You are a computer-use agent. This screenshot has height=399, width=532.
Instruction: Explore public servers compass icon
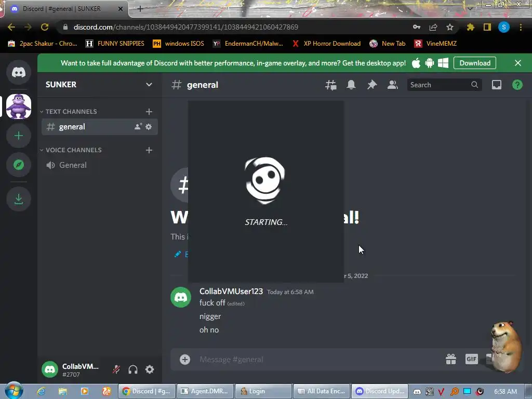pos(19,165)
